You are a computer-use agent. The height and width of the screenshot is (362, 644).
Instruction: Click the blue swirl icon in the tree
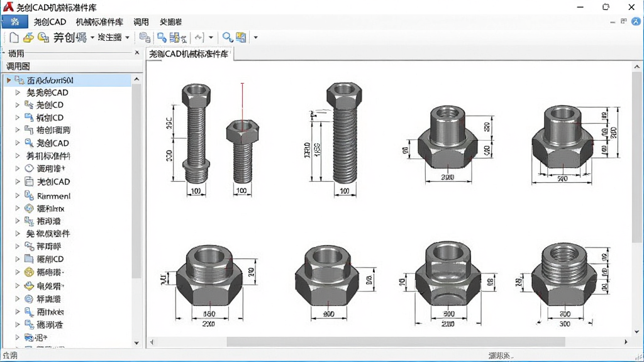pos(29,299)
